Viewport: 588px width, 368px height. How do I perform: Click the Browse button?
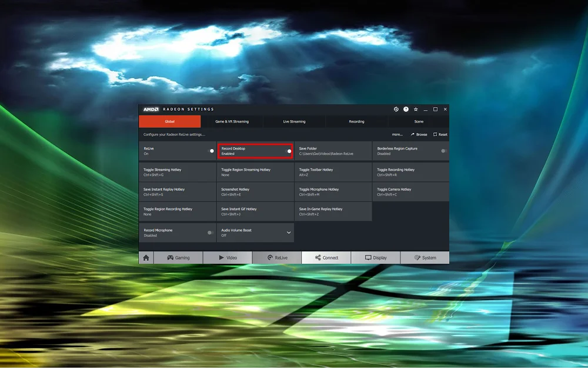[x=419, y=134]
